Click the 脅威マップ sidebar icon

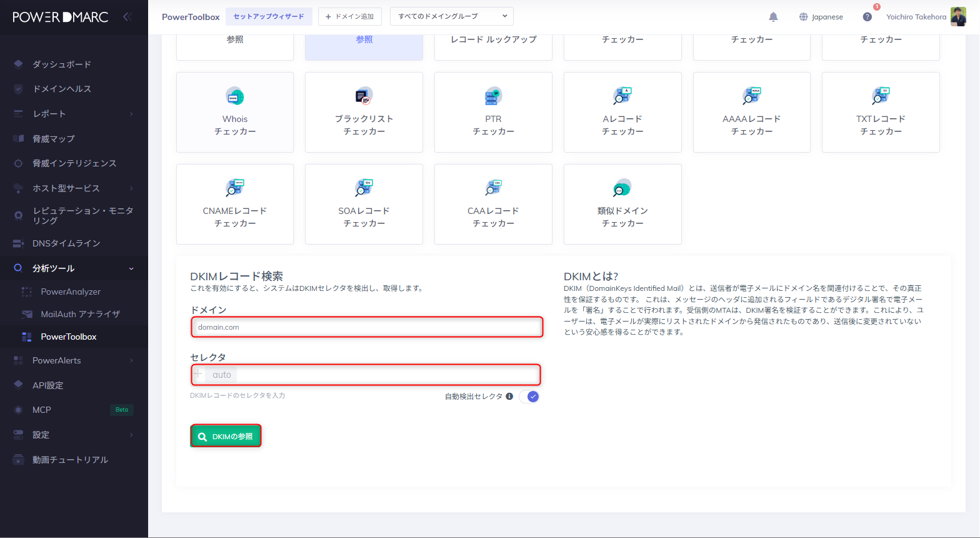point(18,138)
